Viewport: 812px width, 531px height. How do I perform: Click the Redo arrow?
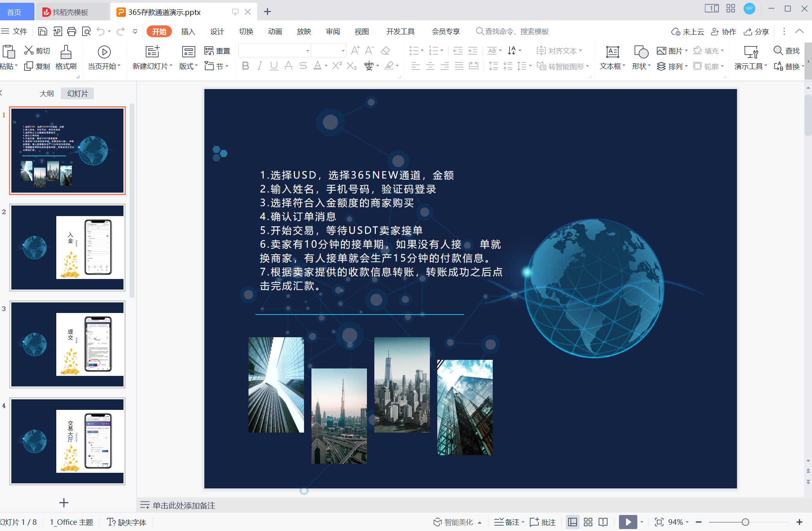(x=121, y=31)
